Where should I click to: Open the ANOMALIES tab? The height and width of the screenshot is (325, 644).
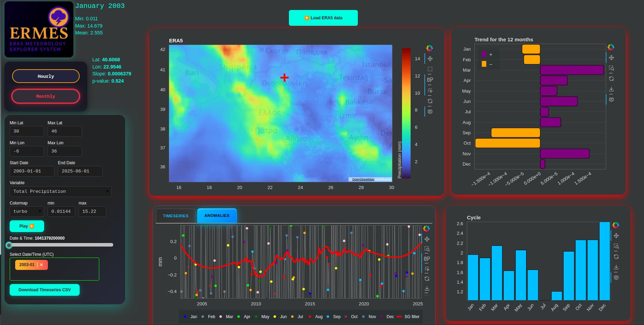[x=217, y=216]
